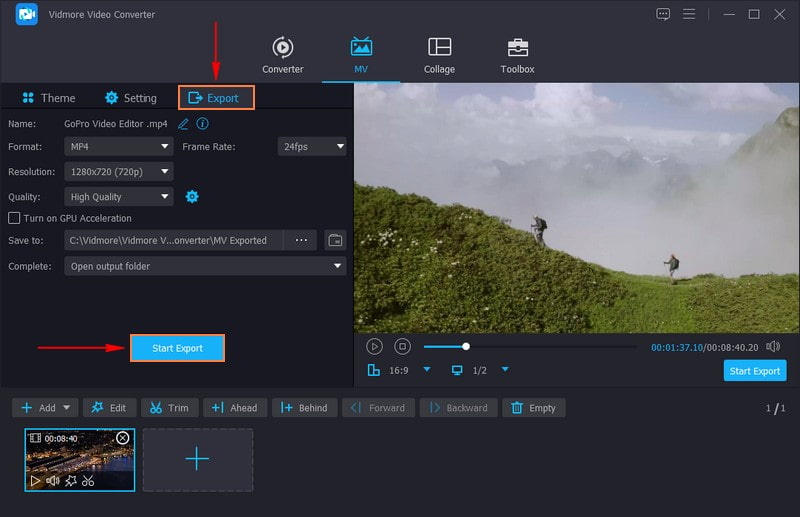800x517 pixels.
Task: Enable Turn on GPU Acceleration checkbox
Action: [14, 218]
